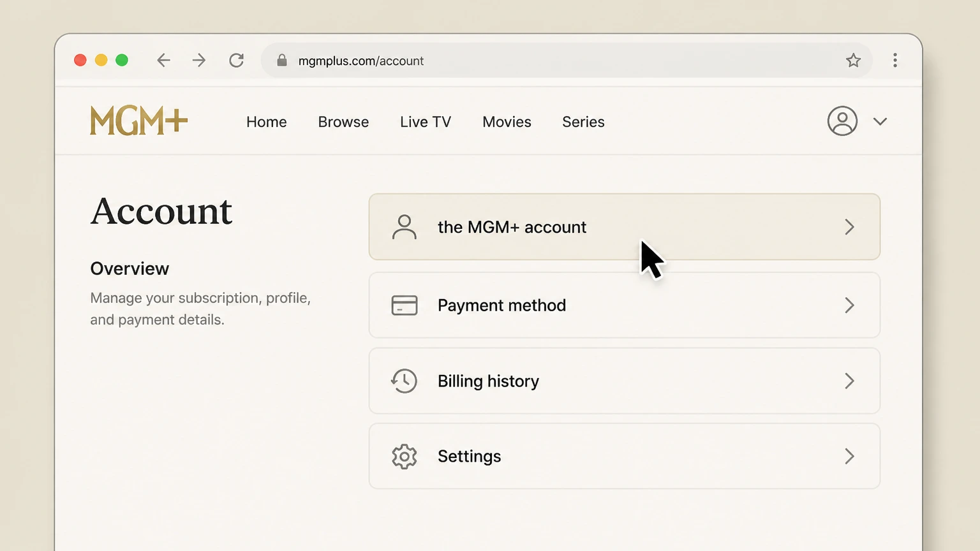The height and width of the screenshot is (551, 980).
Task: Go to the Home nav item
Action: [x=267, y=122]
